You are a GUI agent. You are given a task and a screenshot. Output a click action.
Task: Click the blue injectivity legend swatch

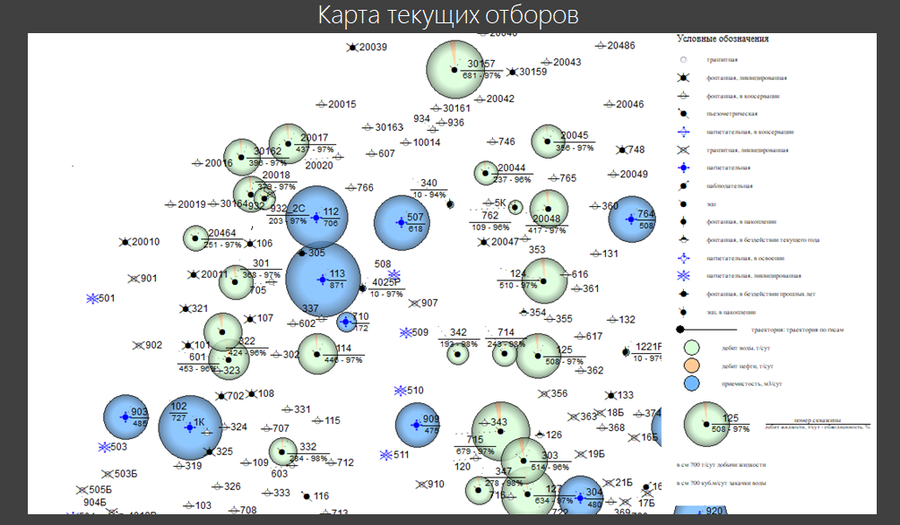692,383
